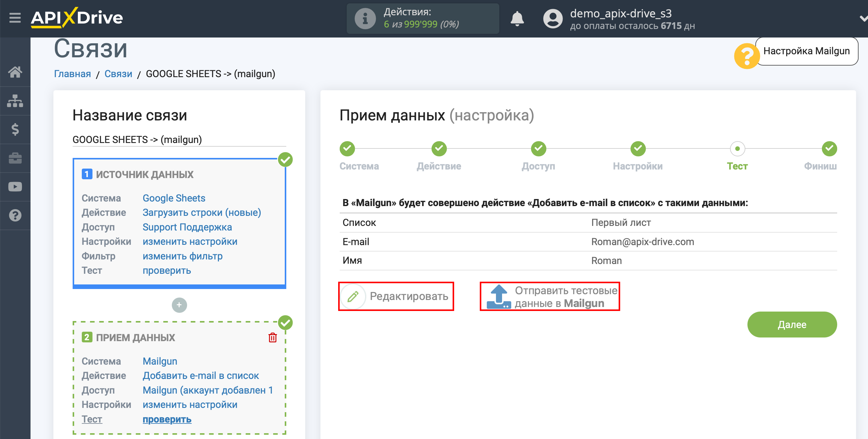
Task: Click Загрузить строки (новые) action link
Action: click(x=201, y=212)
